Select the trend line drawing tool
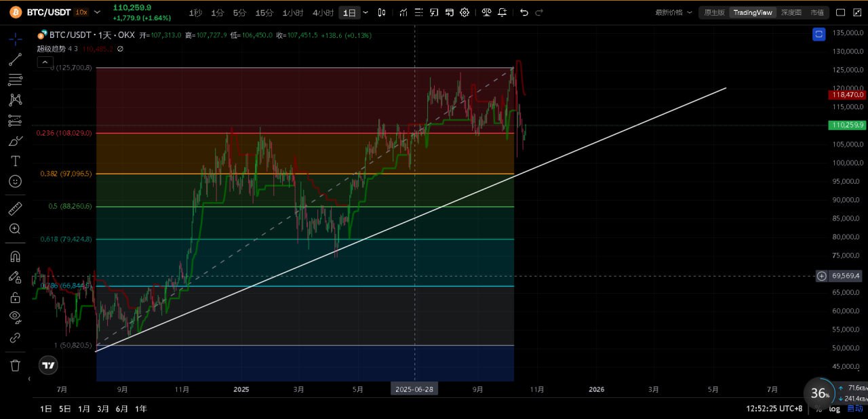 click(x=15, y=60)
